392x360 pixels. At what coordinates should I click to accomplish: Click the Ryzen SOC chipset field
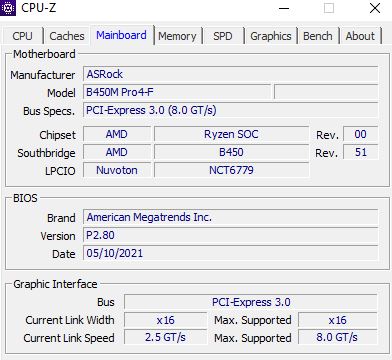(231, 134)
